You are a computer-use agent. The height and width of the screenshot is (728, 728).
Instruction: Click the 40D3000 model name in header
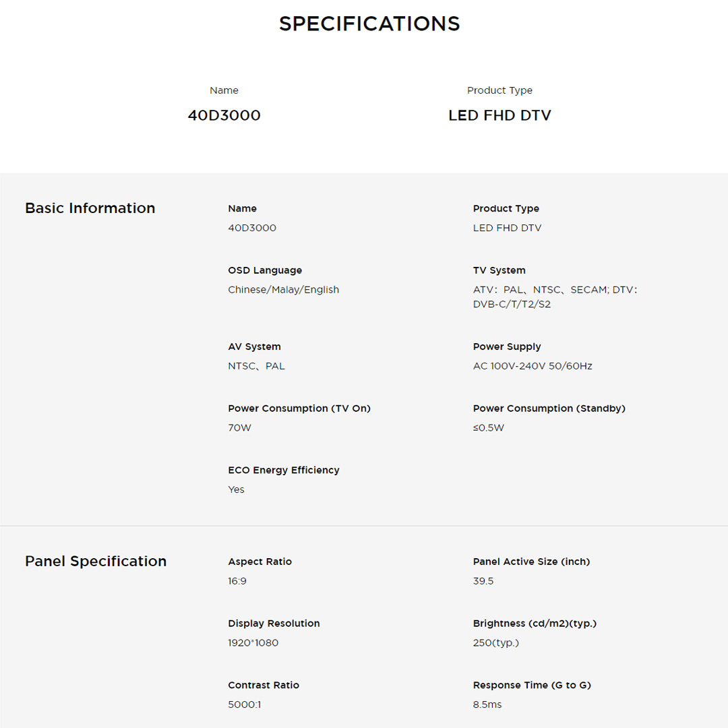(224, 115)
